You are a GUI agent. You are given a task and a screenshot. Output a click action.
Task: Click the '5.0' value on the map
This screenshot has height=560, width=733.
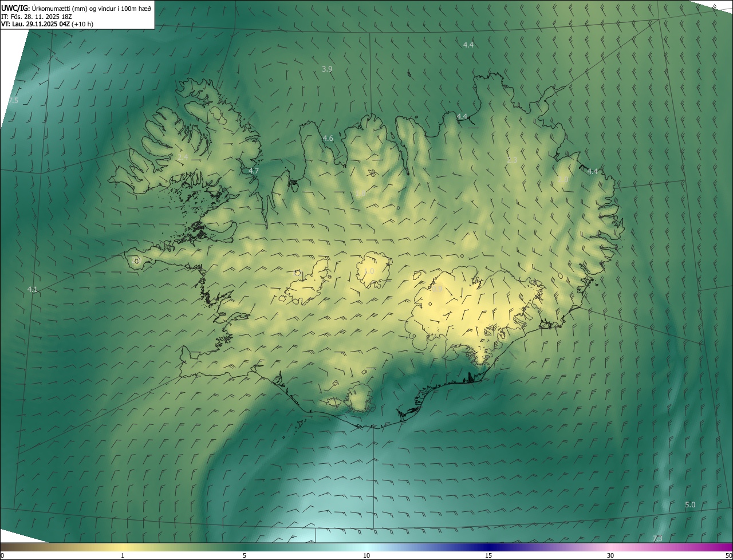(690, 505)
